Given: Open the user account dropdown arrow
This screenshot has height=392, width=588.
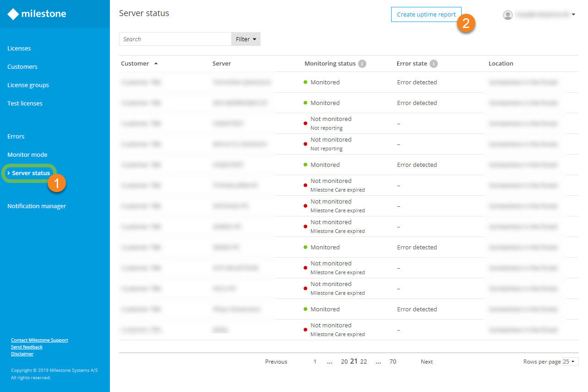Looking at the screenshot, I should pos(574,15).
